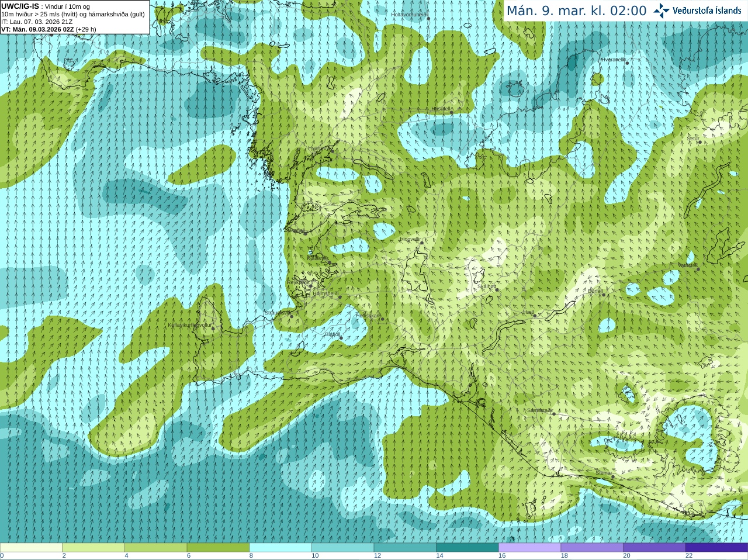The image size is (748, 560).
Task: Click the station dot marker at Keflavíkurflugvöllur
Action: point(213,329)
